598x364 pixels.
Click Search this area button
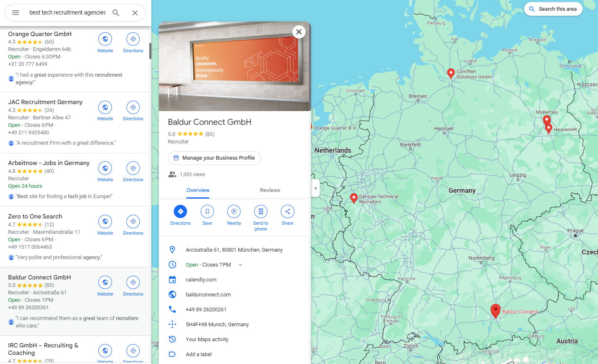553,9
